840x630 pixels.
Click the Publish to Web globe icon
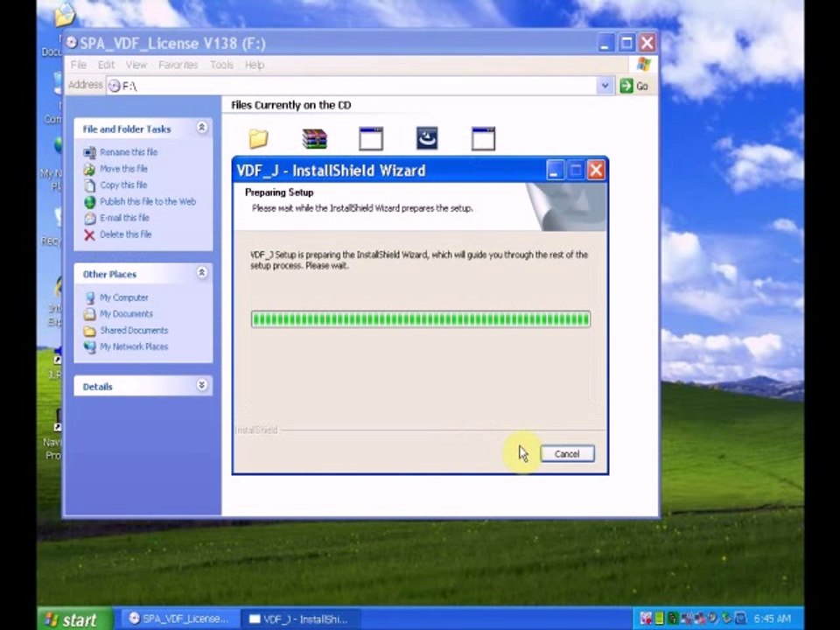[x=89, y=202]
